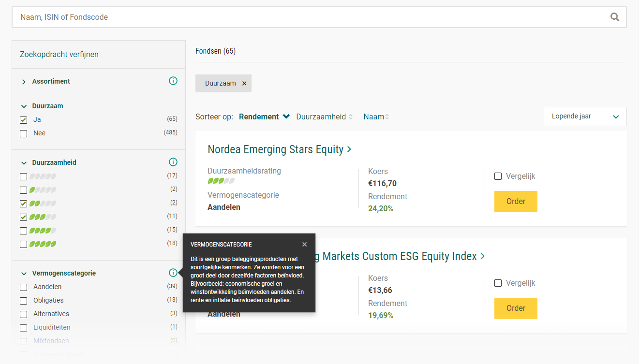Sort funds by Rendement
639x364 pixels.
coord(264,116)
